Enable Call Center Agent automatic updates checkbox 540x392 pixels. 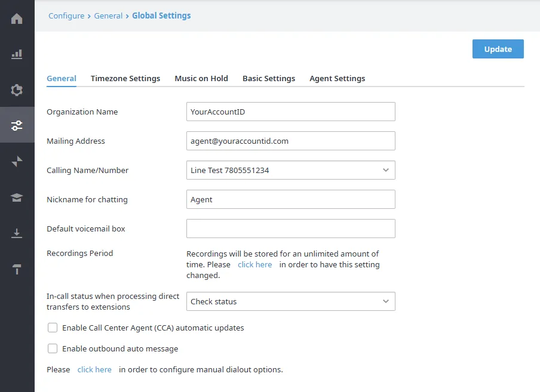point(53,328)
